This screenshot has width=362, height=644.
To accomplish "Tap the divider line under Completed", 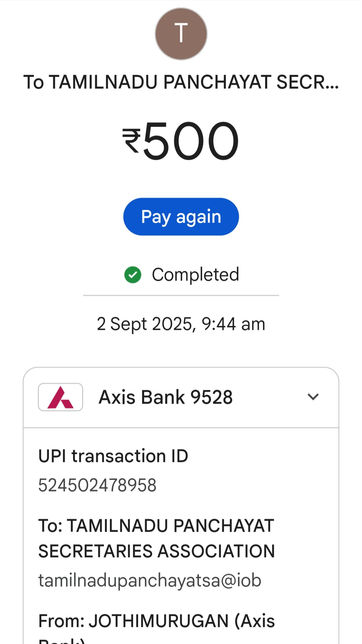I will [181, 295].
